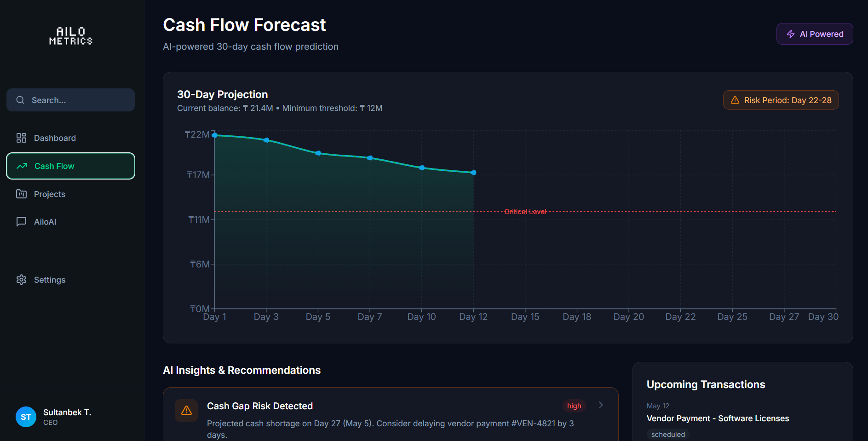Click the Dashboard grid icon

pyautogui.click(x=21, y=138)
